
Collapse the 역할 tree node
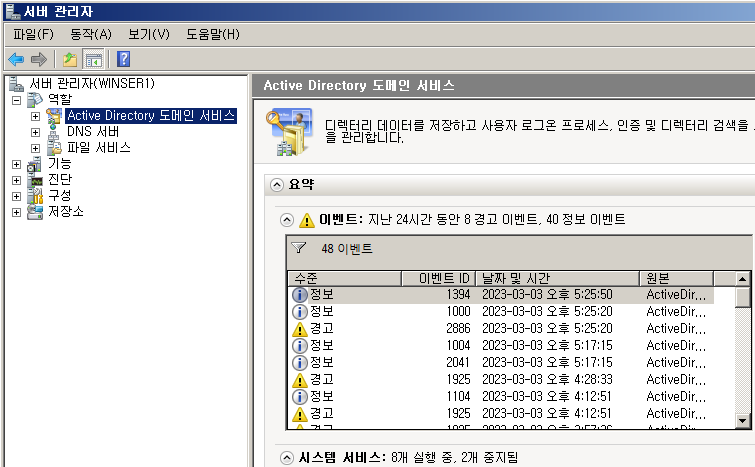(16, 101)
